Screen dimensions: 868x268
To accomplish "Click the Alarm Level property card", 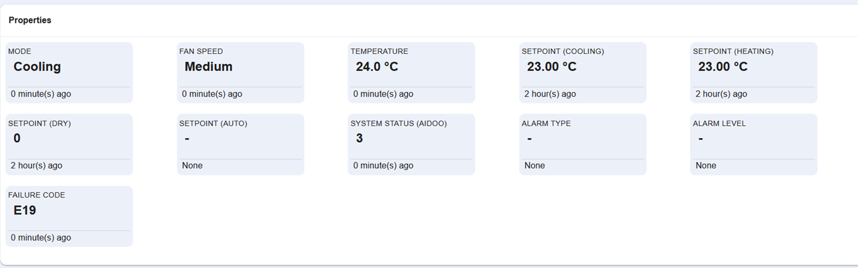I will tap(754, 145).
